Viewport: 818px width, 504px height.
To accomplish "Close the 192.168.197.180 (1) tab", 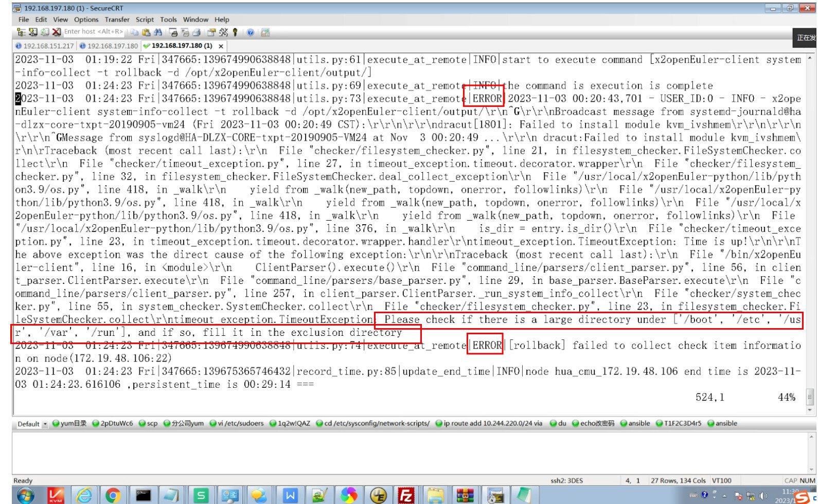I will click(221, 46).
